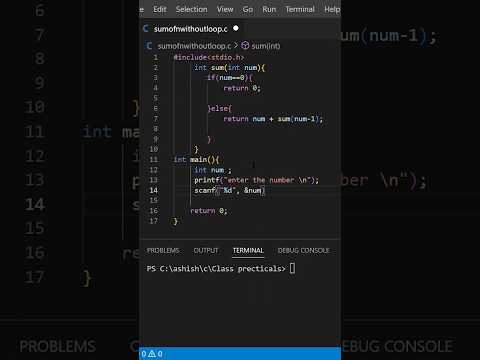This screenshot has width=480, height=360.
Task: Click the '}else{' line
Action: pyautogui.click(x=219, y=108)
